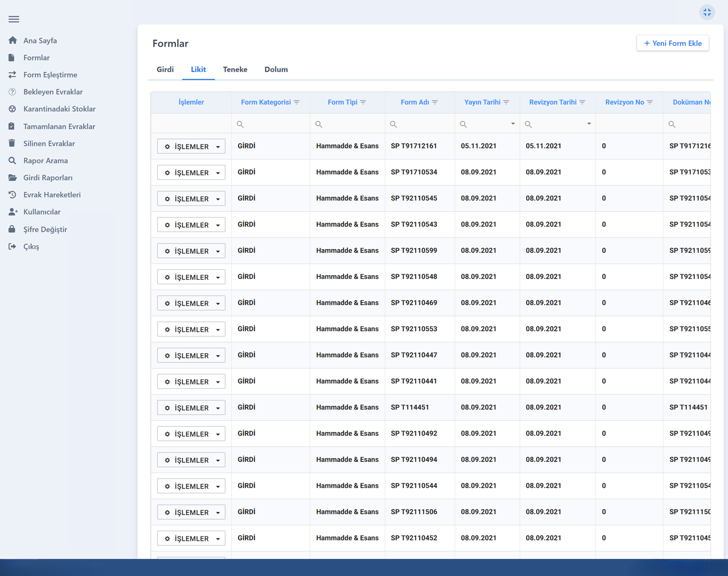Click the Kullanıcılar user icon
The image size is (728, 576).
(13, 212)
